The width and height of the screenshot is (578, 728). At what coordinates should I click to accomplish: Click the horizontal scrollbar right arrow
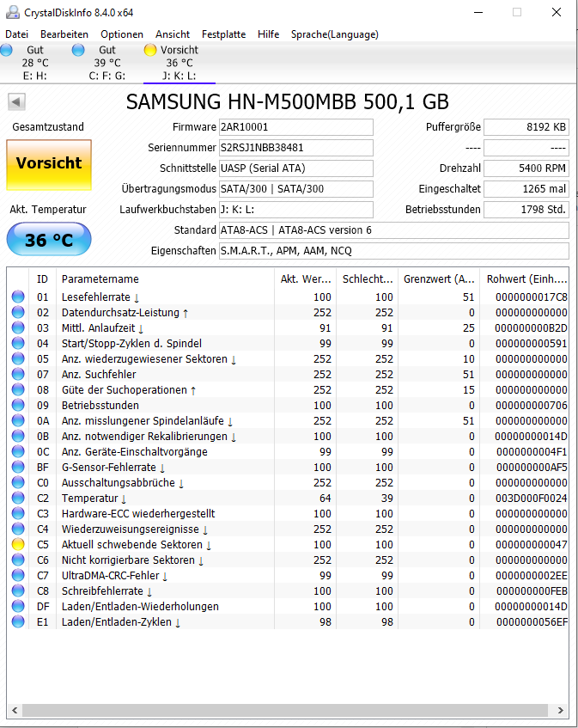560,710
